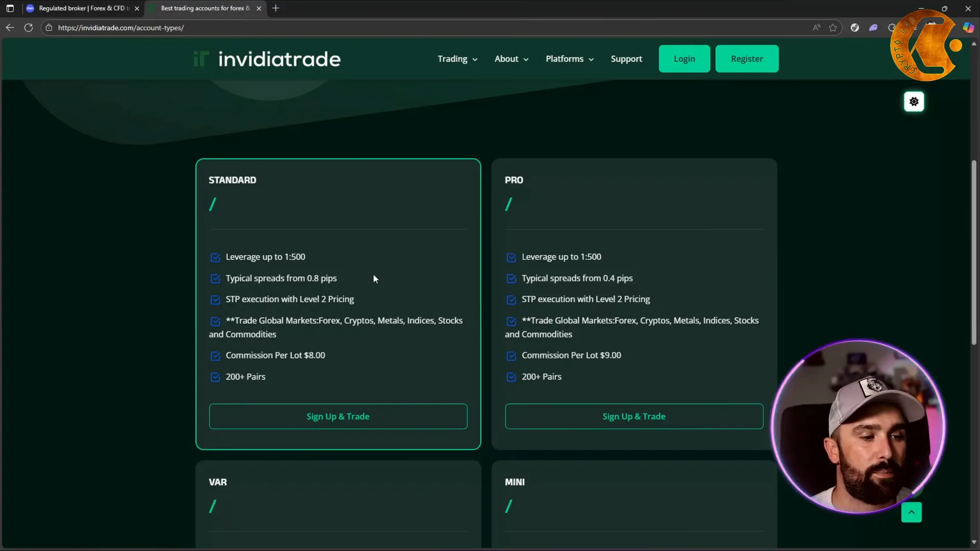Click the check icon beside spreads from 0.4 pips
The image size is (980, 551).
(x=511, y=279)
